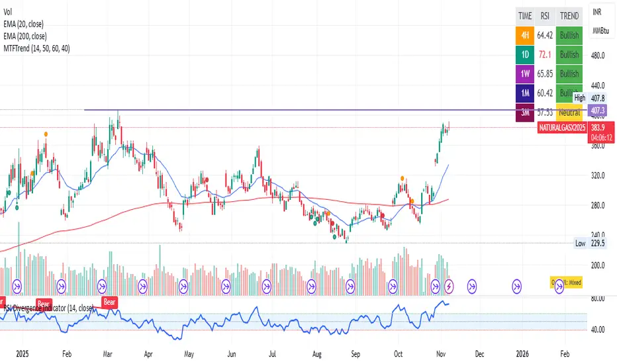Click the Sep label on time axis
Image resolution: width=617 pixels, height=364 pixels.
tap(356, 354)
